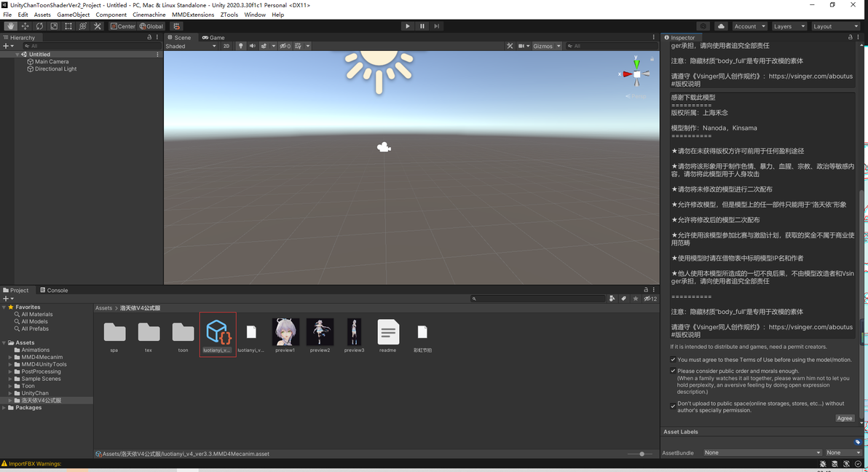Open the Shaded draw mode dropdown
Image resolution: width=868 pixels, height=472 pixels.
191,46
